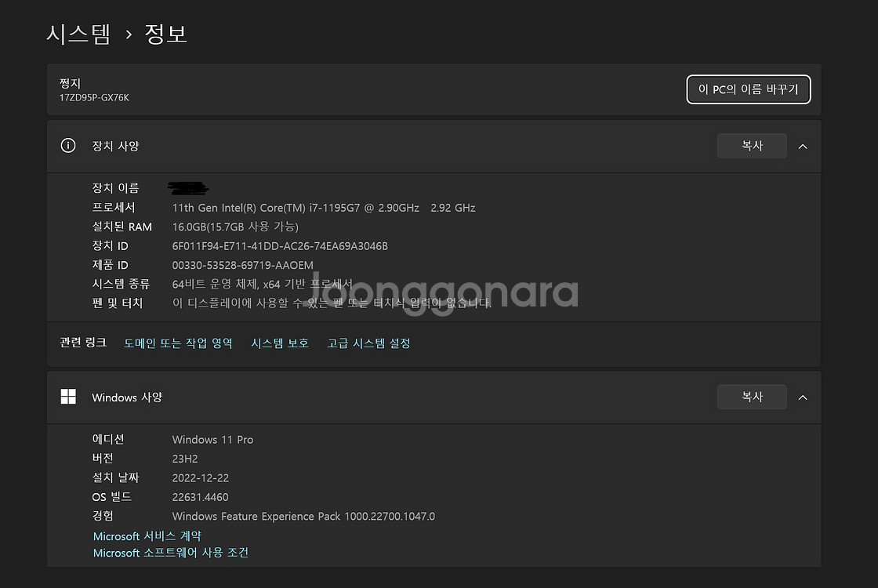Open 시스템 보호 link

280,343
